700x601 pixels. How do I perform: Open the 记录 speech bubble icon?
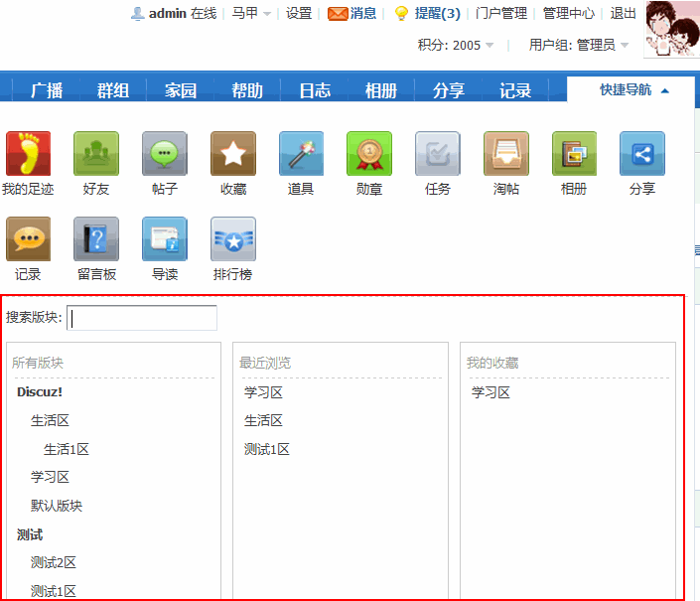click(x=28, y=238)
